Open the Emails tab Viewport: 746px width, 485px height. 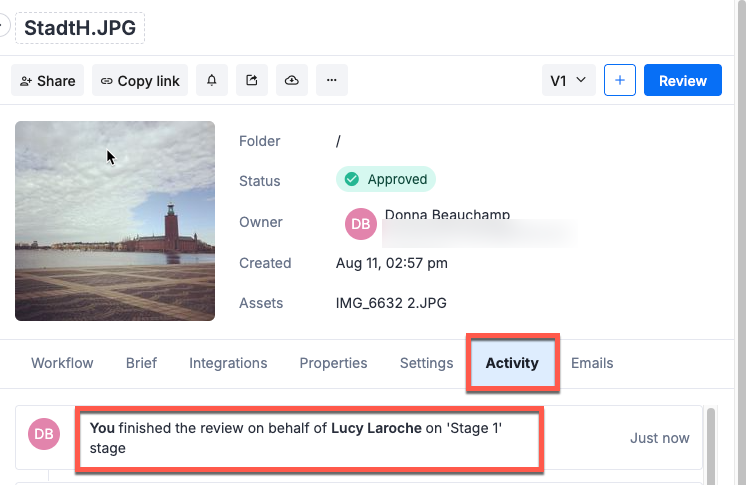pos(592,363)
